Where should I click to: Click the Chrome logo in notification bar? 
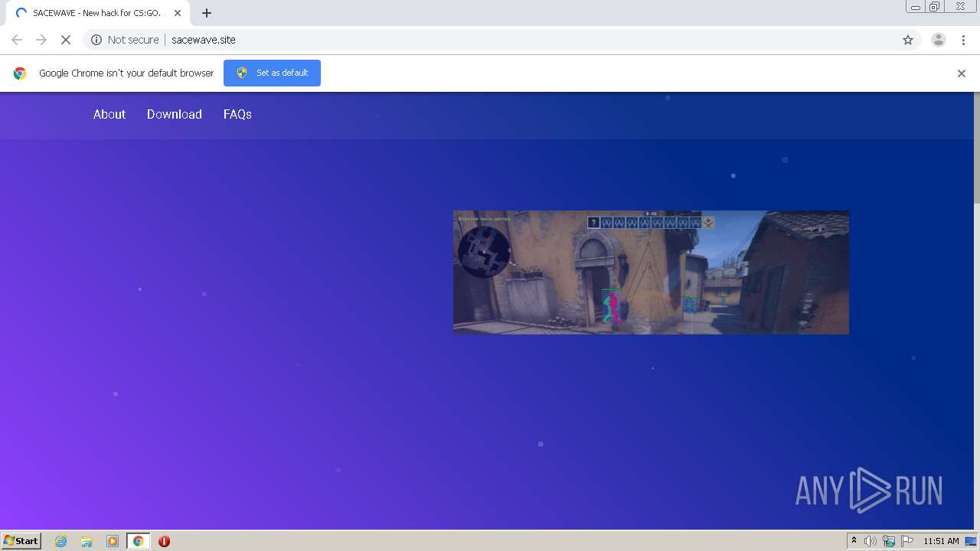(x=20, y=73)
